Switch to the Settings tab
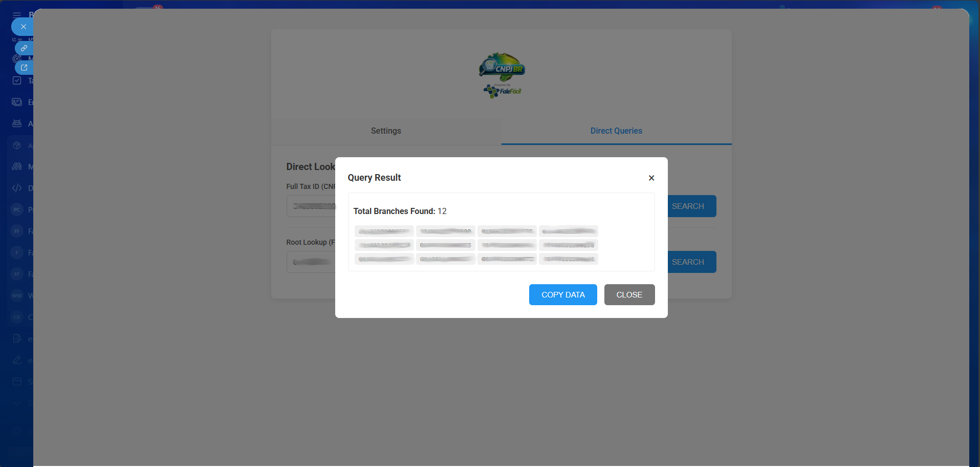Viewport: 980px width, 467px height. click(x=386, y=131)
